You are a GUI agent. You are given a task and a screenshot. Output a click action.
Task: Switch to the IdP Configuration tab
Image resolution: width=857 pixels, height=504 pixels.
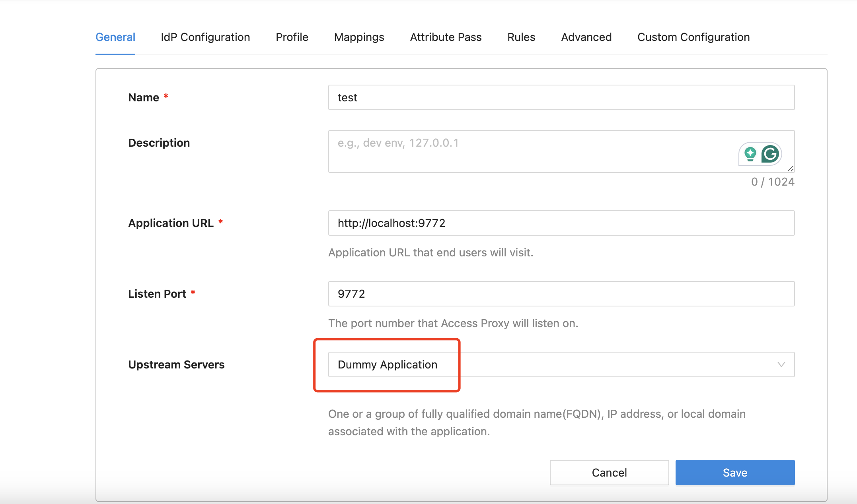pyautogui.click(x=205, y=37)
